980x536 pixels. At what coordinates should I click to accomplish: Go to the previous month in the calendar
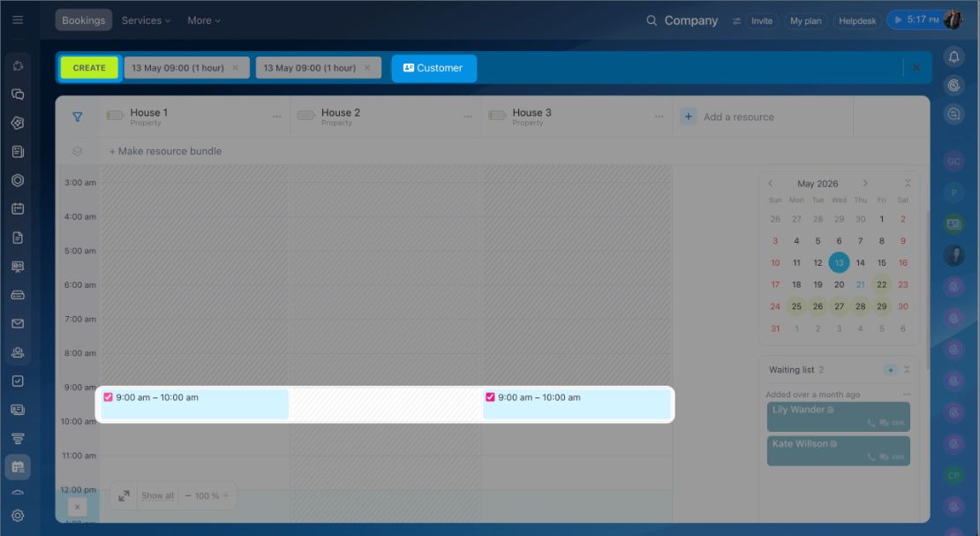coord(771,184)
